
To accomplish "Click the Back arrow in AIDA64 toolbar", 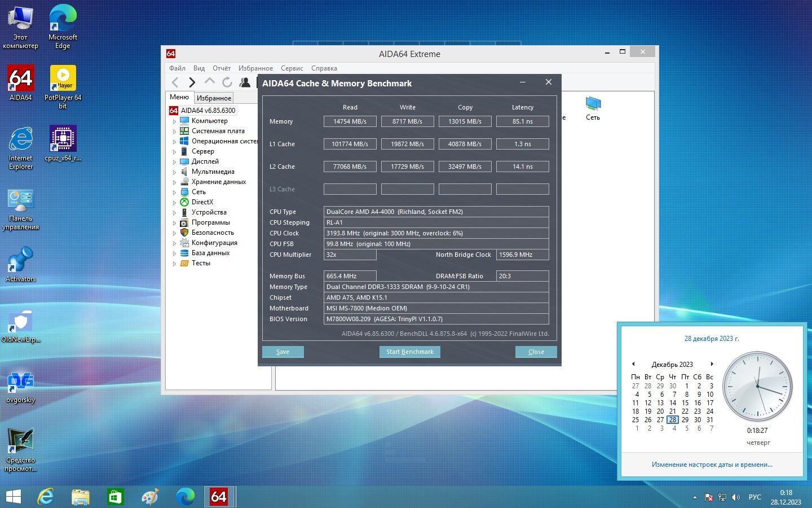I will pyautogui.click(x=175, y=82).
